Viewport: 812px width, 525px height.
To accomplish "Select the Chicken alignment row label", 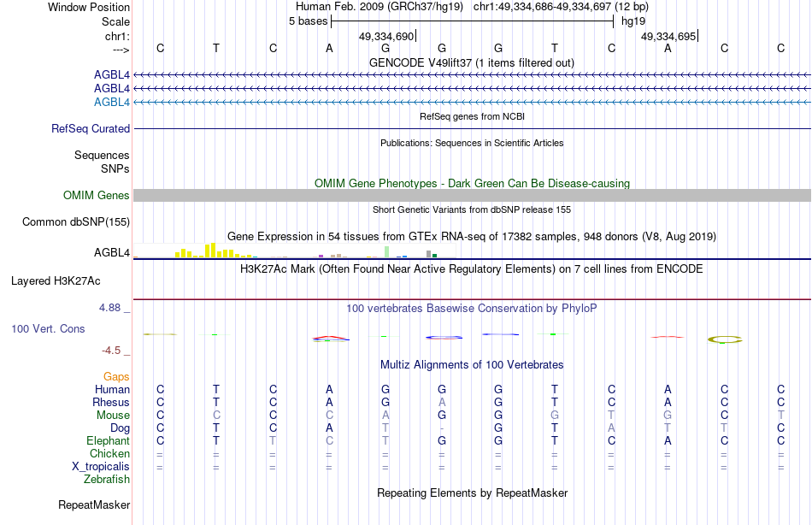I will coord(109,453).
